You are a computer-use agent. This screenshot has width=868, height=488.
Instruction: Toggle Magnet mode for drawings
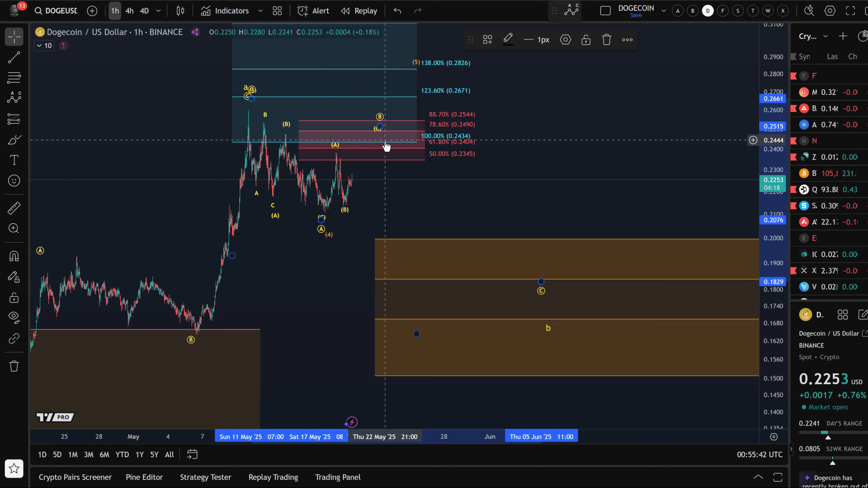[14, 256]
